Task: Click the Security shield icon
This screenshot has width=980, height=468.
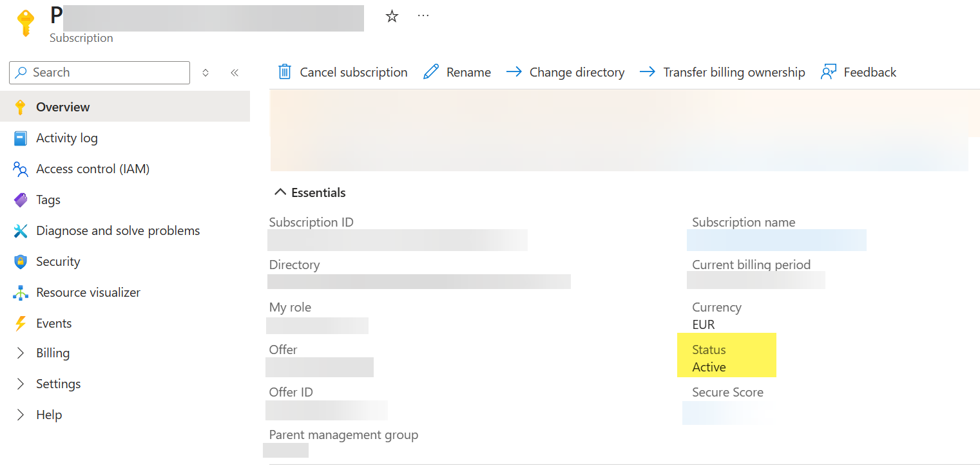Action: point(21,262)
